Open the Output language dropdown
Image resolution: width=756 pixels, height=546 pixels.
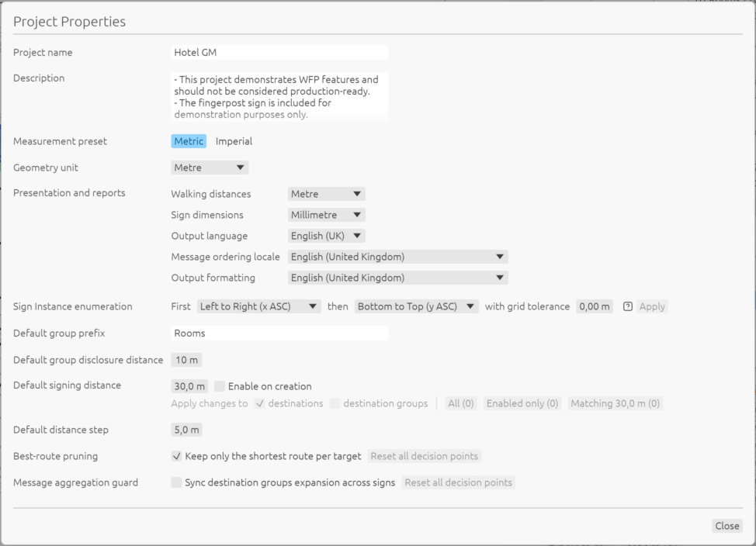pyautogui.click(x=327, y=236)
